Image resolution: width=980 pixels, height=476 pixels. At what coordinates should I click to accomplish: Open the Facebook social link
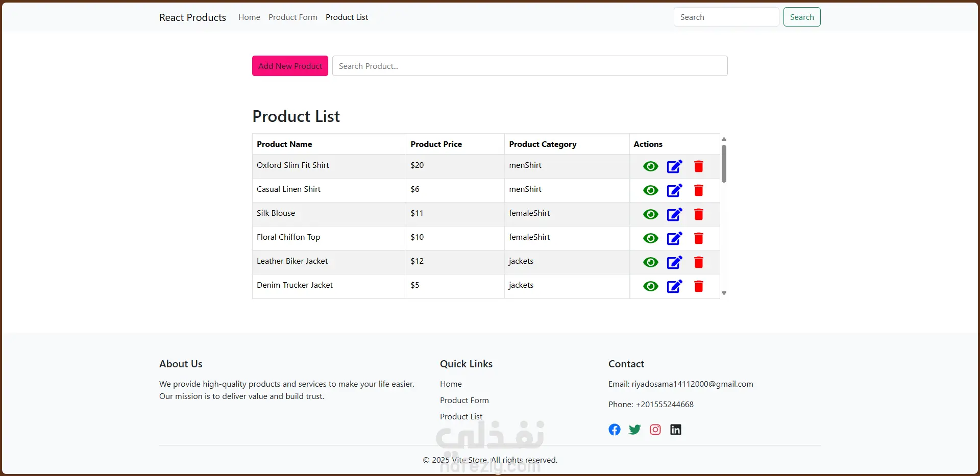(615, 430)
